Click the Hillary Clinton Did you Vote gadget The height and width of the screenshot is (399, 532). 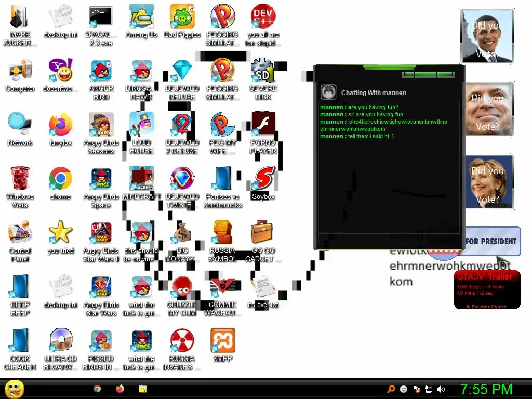point(489,181)
